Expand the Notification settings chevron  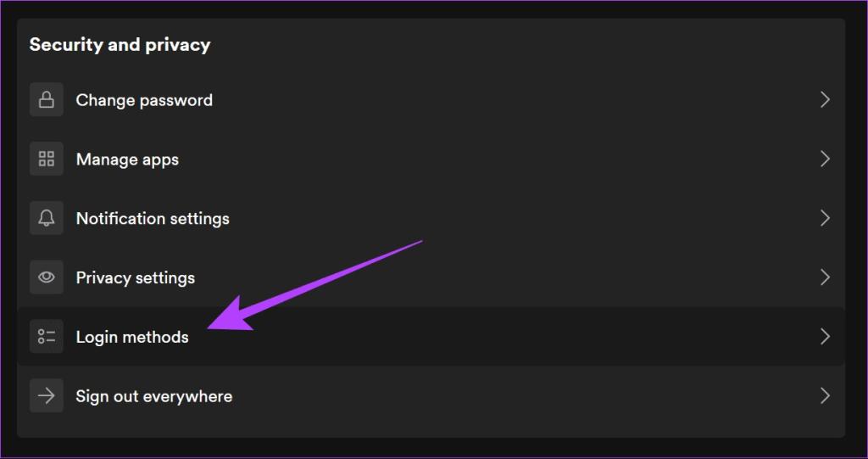point(825,219)
